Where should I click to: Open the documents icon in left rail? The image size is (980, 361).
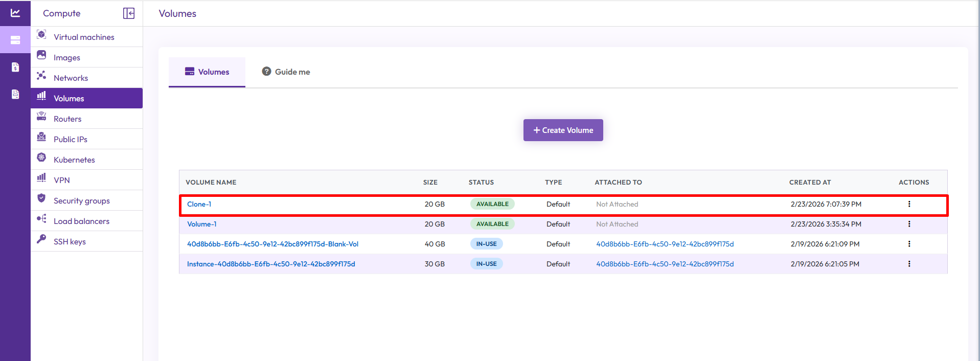tap(15, 94)
